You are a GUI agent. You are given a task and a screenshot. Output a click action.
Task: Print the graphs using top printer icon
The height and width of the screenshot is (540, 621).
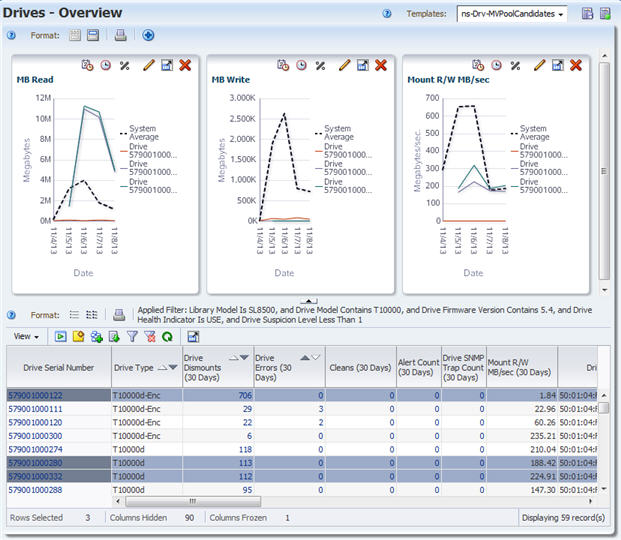pos(121,35)
